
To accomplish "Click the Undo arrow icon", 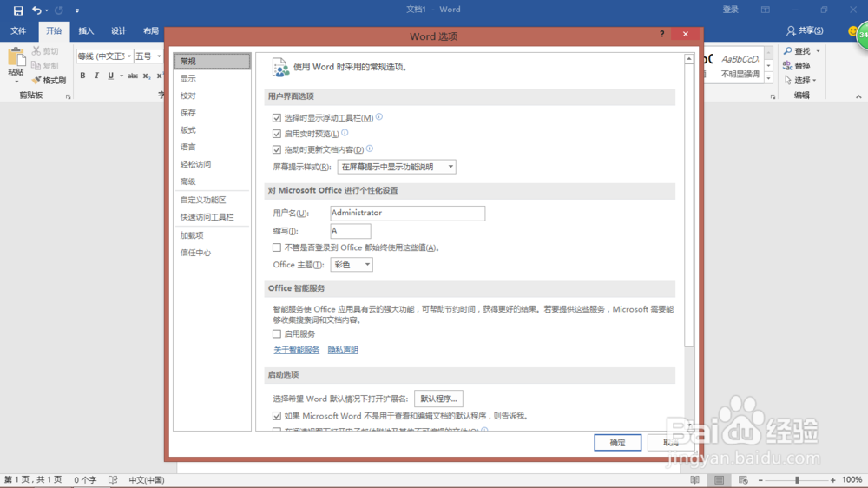I will click(36, 10).
